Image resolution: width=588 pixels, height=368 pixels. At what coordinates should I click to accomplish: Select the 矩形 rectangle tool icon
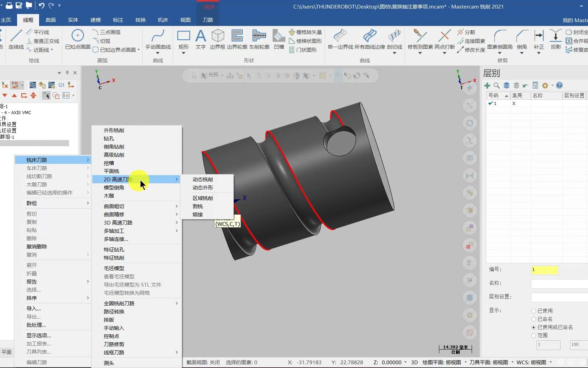tap(183, 36)
